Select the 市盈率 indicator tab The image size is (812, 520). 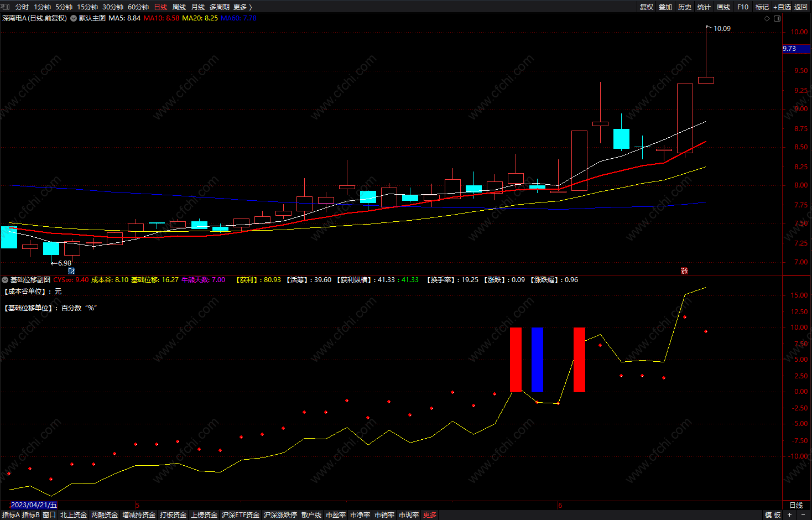coord(336,515)
